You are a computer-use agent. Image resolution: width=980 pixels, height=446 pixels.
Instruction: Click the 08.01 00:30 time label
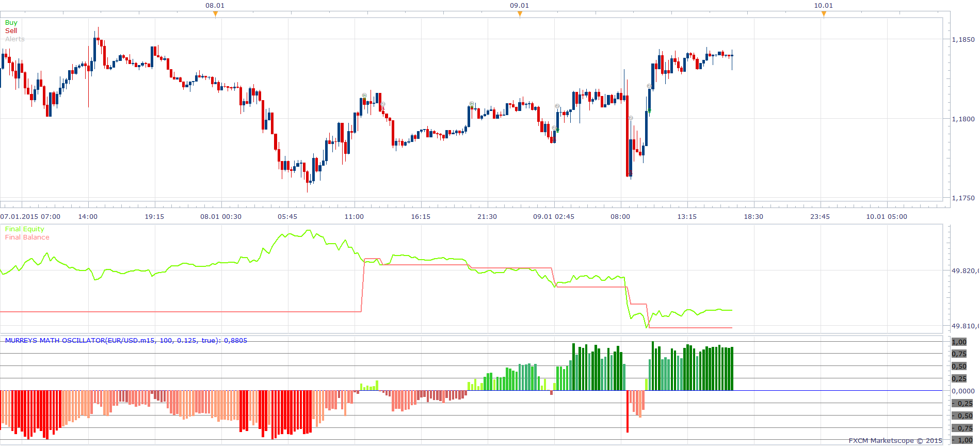point(221,217)
